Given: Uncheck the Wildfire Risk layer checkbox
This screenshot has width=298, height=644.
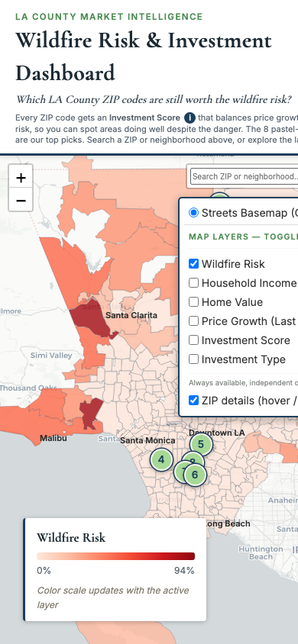Looking at the screenshot, I should click(x=193, y=264).
